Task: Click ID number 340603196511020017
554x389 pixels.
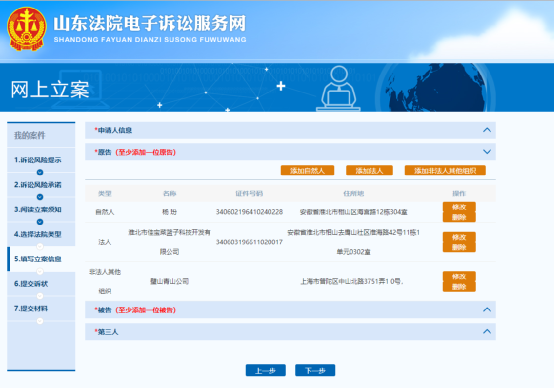Action: click(x=249, y=242)
